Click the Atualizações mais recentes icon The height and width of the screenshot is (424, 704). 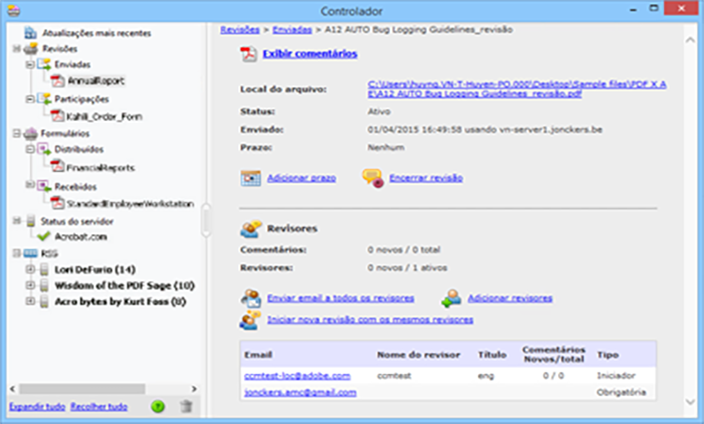coord(31,33)
